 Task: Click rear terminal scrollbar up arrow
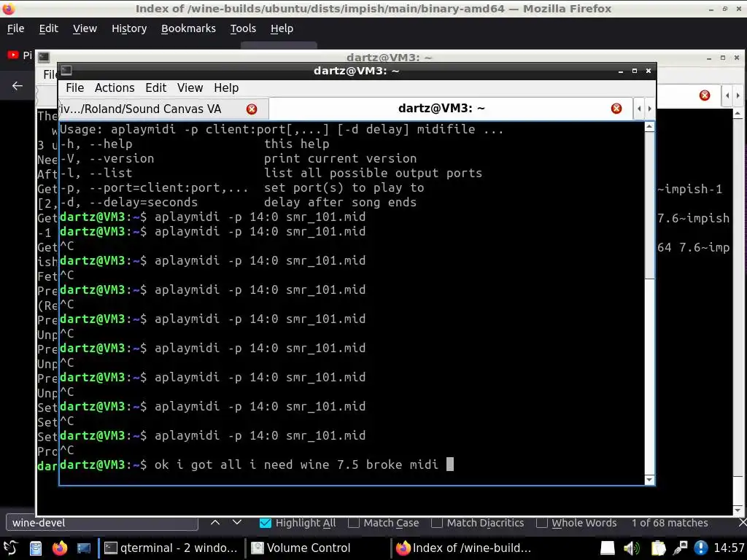coord(738,114)
